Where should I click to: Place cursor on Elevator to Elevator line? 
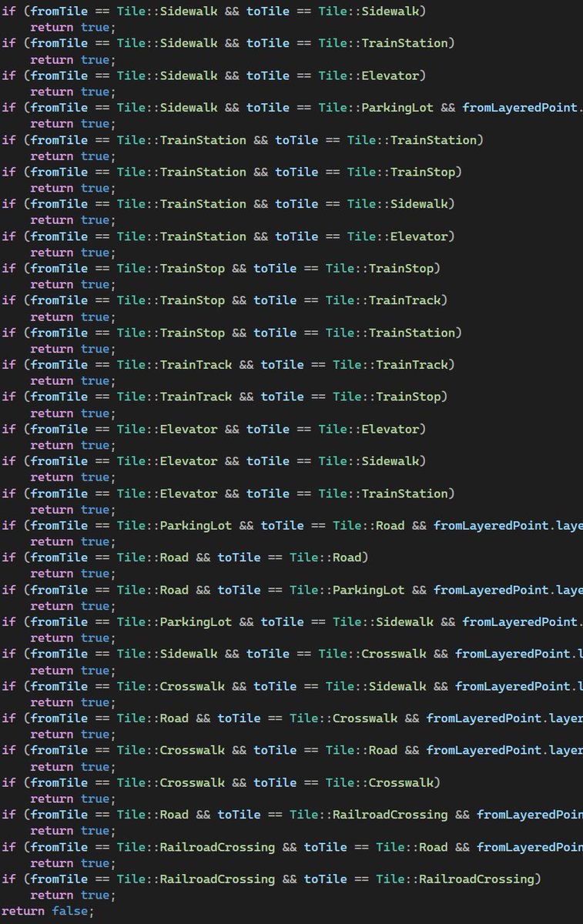point(214,429)
